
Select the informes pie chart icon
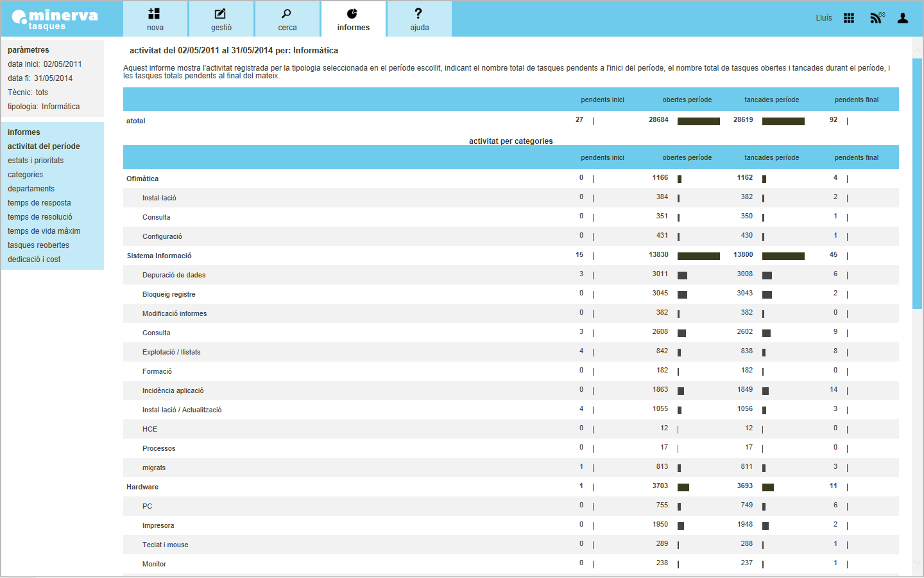point(352,14)
